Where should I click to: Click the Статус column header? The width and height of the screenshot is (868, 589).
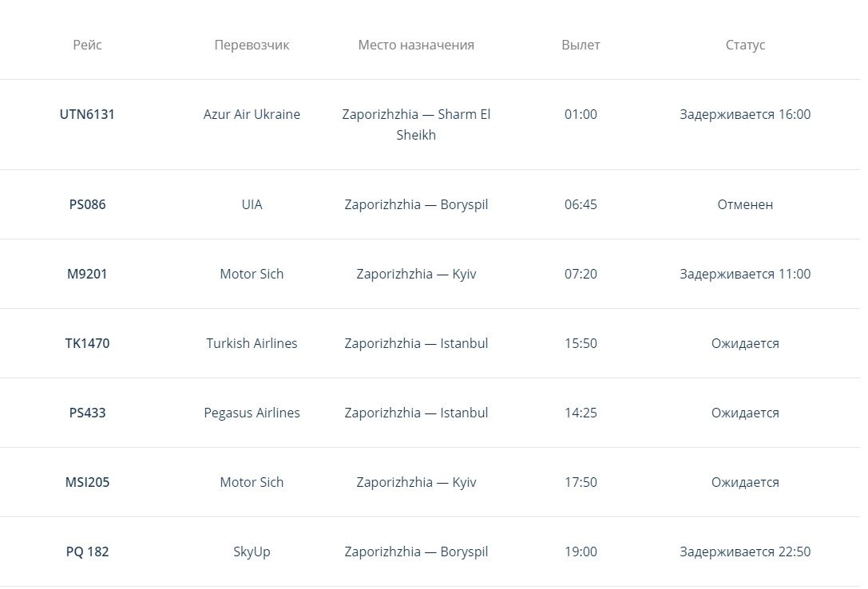click(745, 45)
